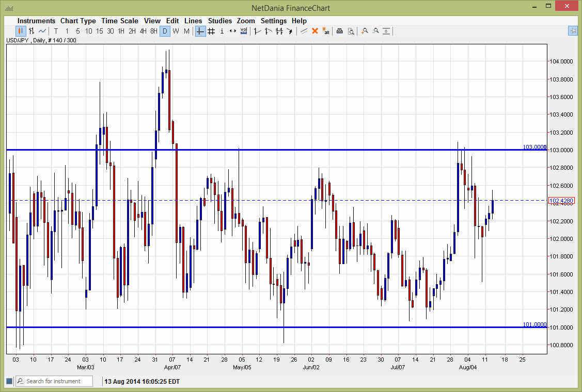Open print preview from the toolbar
The width and height of the screenshot is (582, 392).
click(351, 31)
